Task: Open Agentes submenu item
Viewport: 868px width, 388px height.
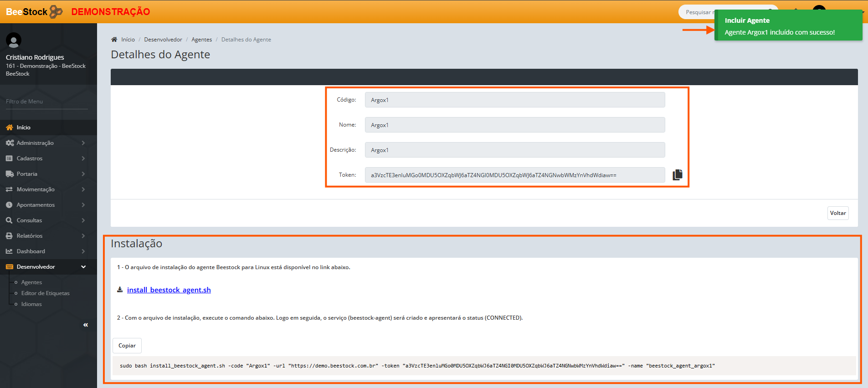Action: point(31,282)
